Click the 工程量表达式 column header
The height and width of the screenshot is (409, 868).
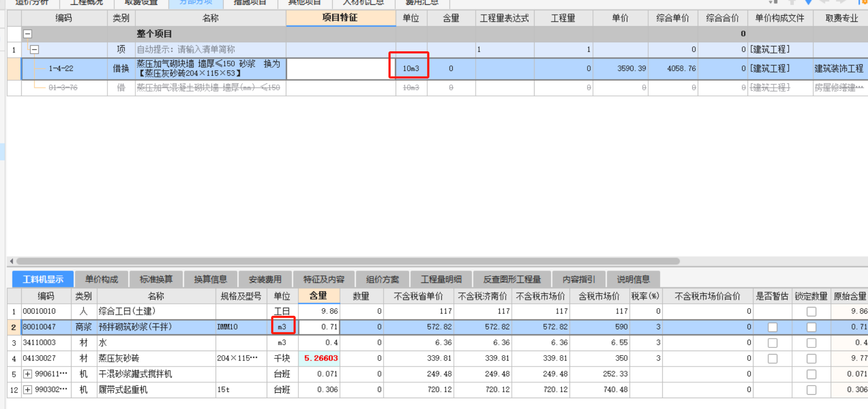[x=505, y=18]
